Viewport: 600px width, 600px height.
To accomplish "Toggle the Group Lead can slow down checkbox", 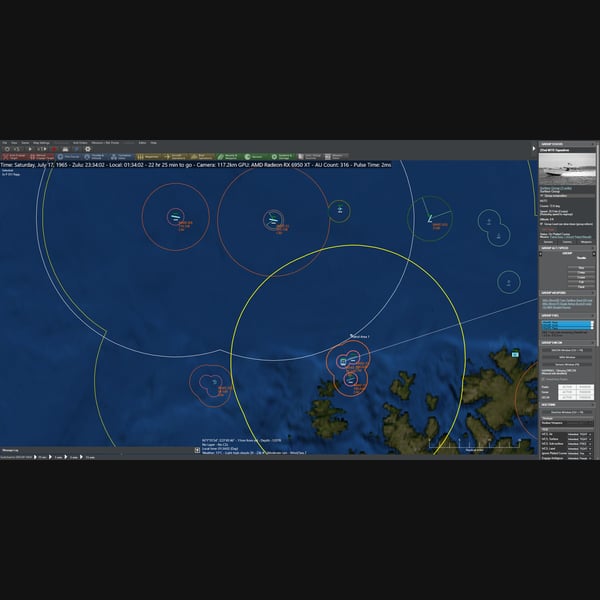I will (542, 224).
